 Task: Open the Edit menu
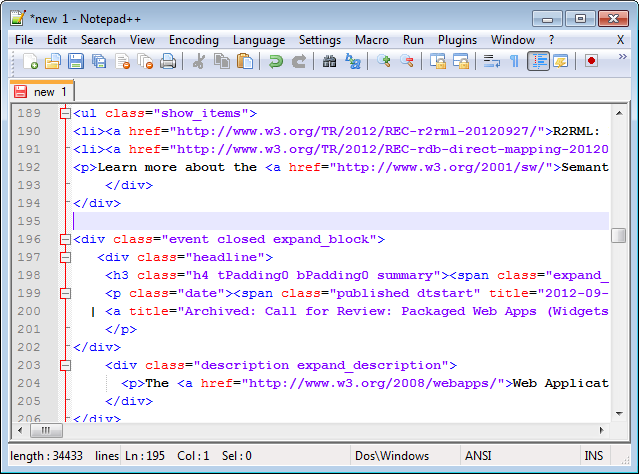[x=57, y=40]
